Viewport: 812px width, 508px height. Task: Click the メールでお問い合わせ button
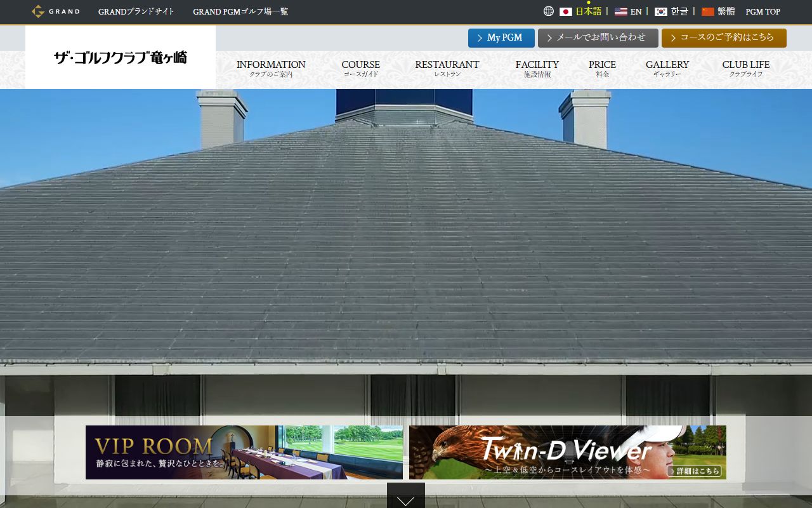point(598,38)
